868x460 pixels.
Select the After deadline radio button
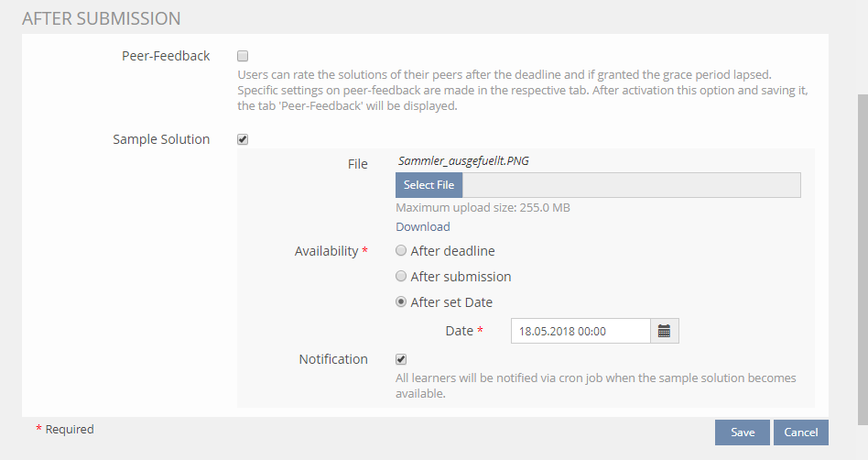click(x=401, y=251)
